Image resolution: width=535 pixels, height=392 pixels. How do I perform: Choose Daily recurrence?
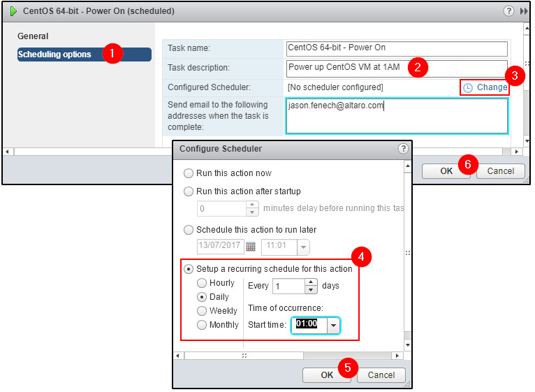202,297
